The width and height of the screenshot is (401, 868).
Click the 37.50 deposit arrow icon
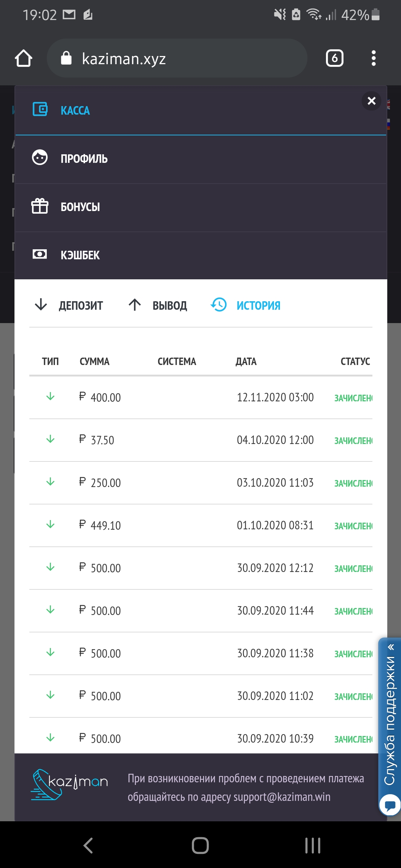(50, 440)
